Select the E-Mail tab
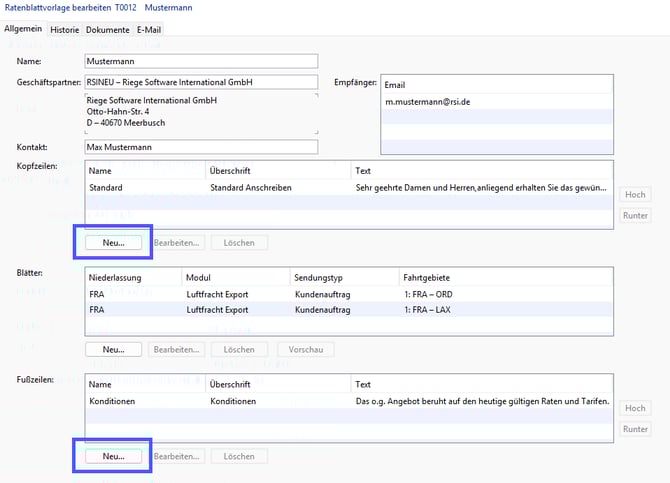The image size is (670, 483). click(x=149, y=30)
